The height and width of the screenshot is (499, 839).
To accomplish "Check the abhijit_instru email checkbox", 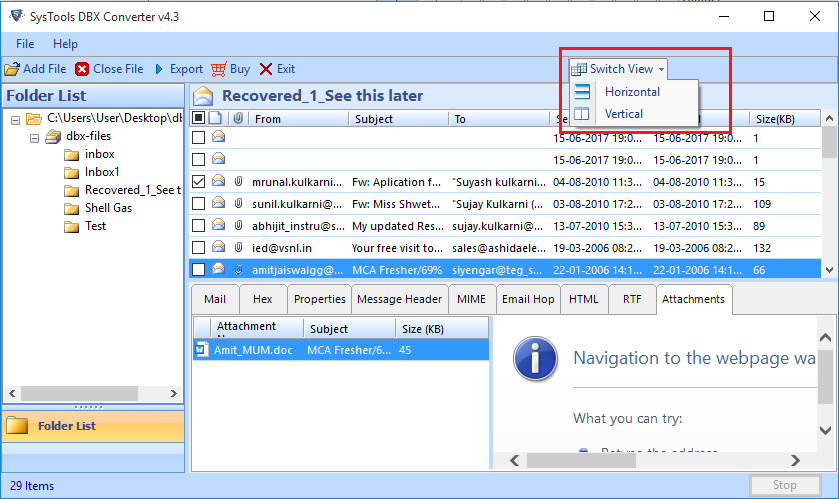I will click(199, 225).
